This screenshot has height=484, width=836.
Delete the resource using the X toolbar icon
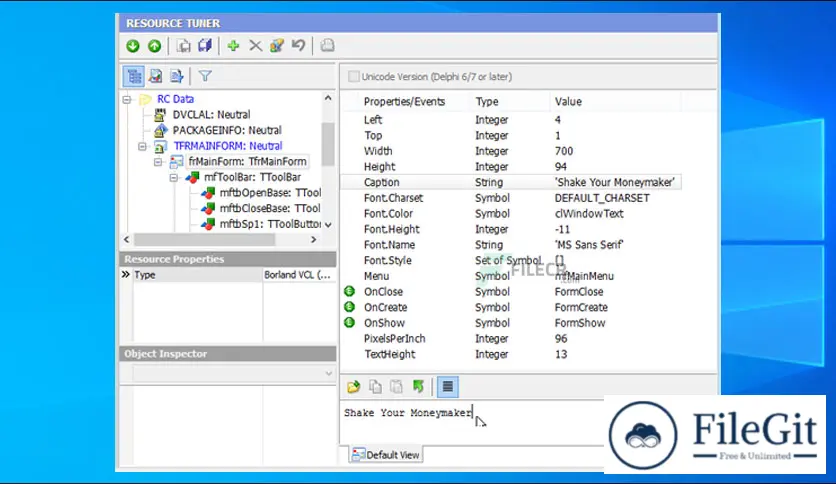pos(255,46)
